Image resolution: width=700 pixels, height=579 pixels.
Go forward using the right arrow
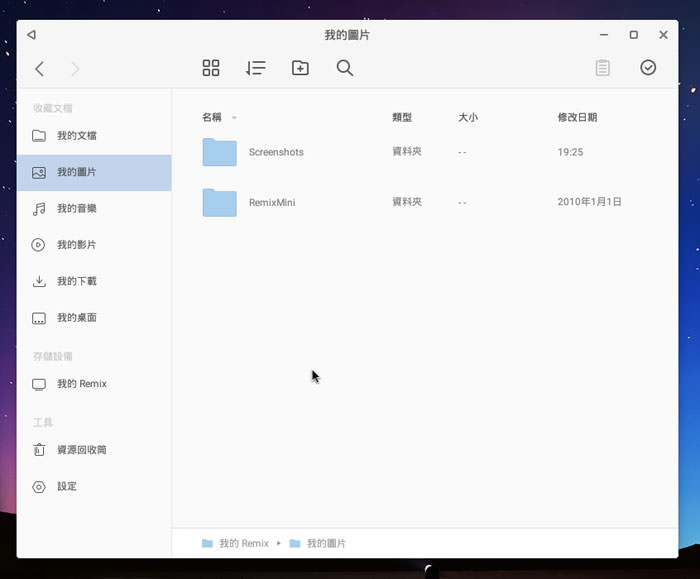coord(75,69)
